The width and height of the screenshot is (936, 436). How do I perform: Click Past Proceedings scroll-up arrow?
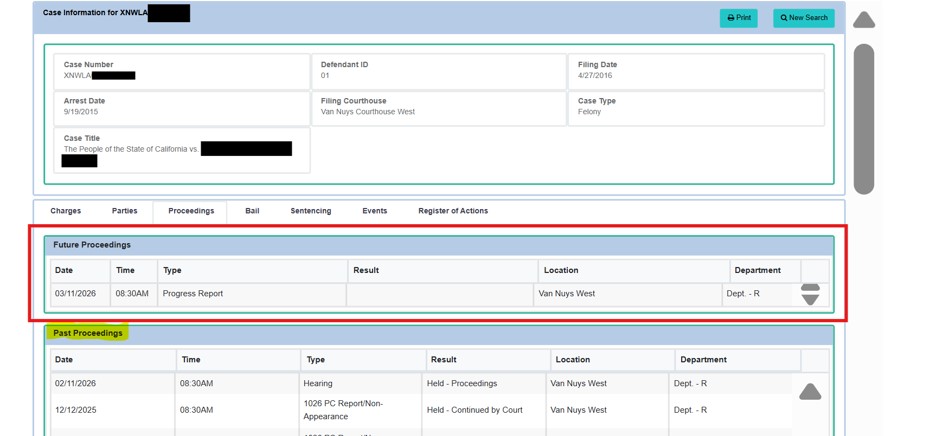click(810, 392)
